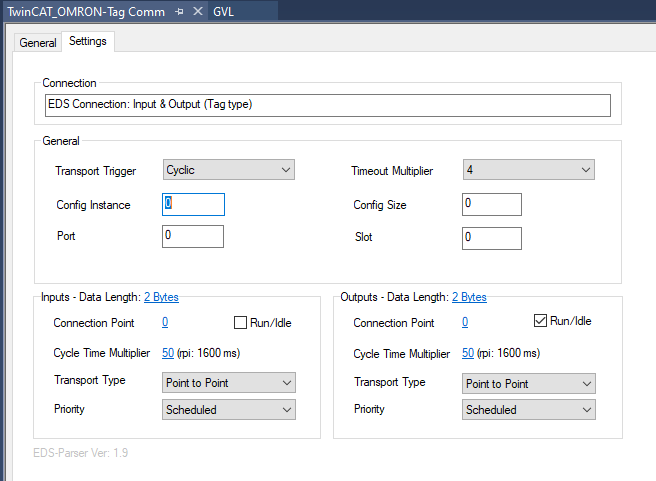
Task: Close the TwinCAT_OMRON-Tag Comm tab
Action: point(198,11)
